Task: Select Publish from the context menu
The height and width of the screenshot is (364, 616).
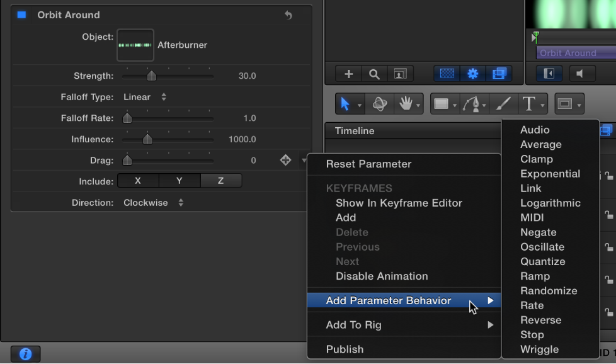Action: (x=344, y=350)
